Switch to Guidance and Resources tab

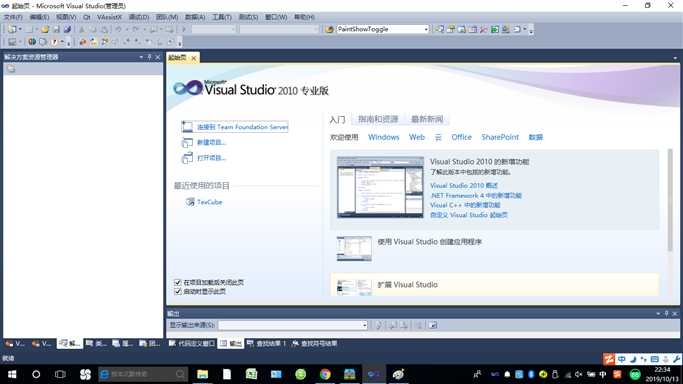tap(378, 119)
